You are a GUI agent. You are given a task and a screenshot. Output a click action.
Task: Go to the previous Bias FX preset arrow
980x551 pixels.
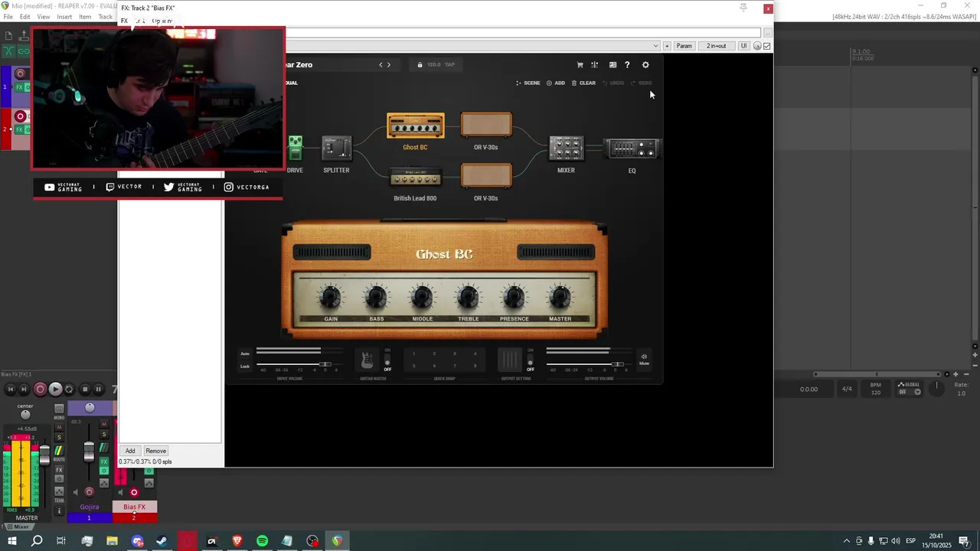click(381, 65)
